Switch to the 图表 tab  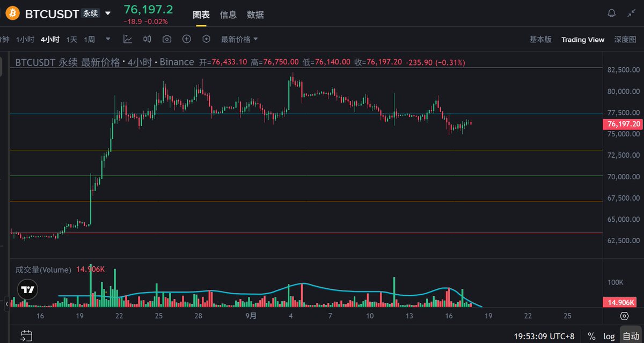coord(201,14)
